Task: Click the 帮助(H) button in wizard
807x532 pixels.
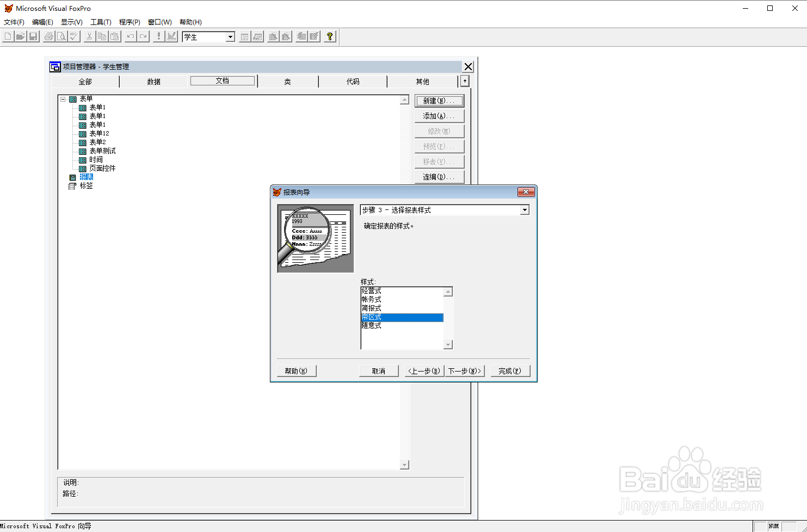Action: click(x=297, y=371)
